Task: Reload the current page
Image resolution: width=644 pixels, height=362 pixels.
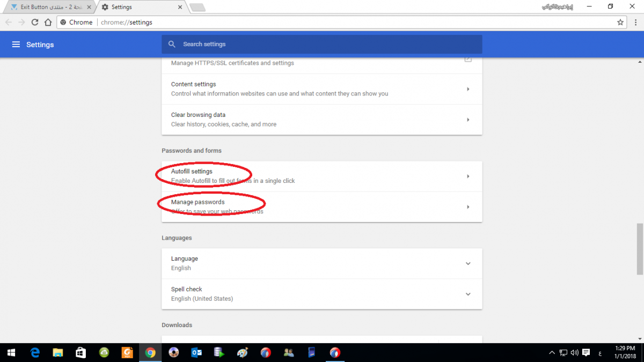Action: point(35,23)
